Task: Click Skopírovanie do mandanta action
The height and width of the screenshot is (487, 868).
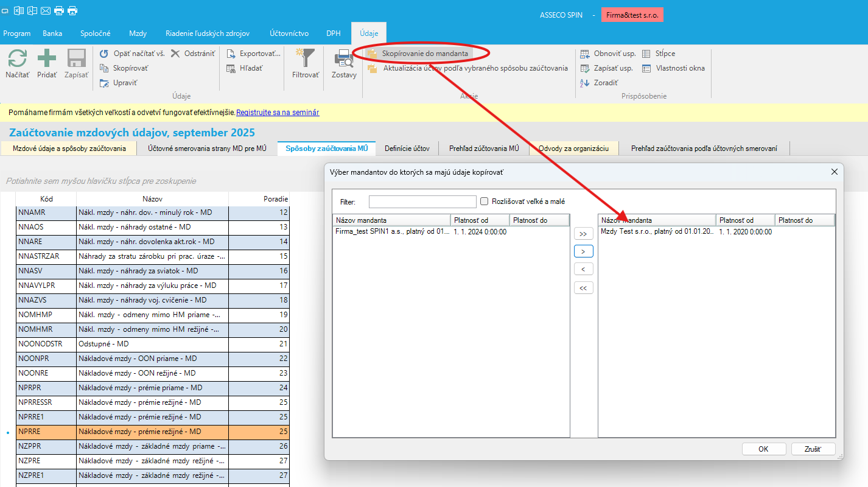Action: tap(424, 54)
